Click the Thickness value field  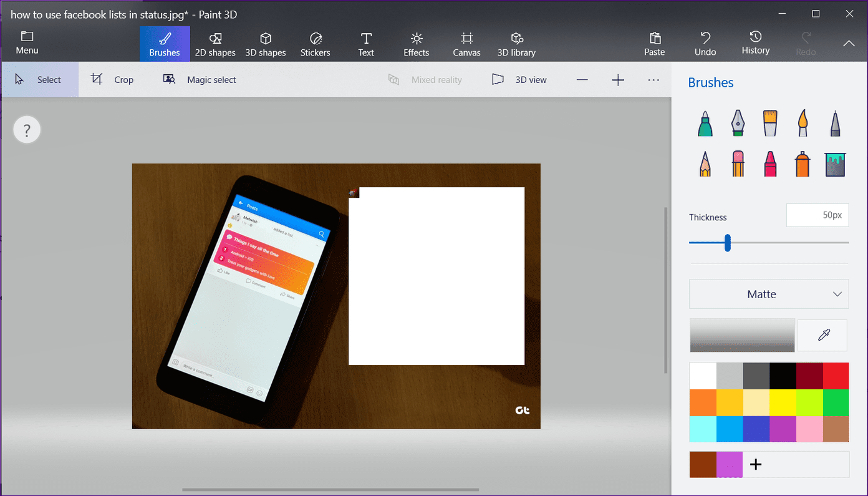coord(817,215)
